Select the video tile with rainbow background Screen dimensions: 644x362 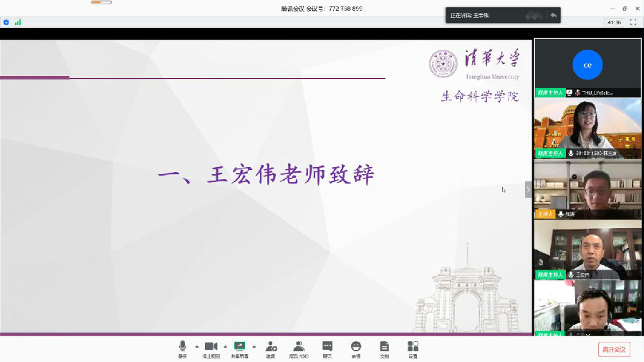click(587, 128)
